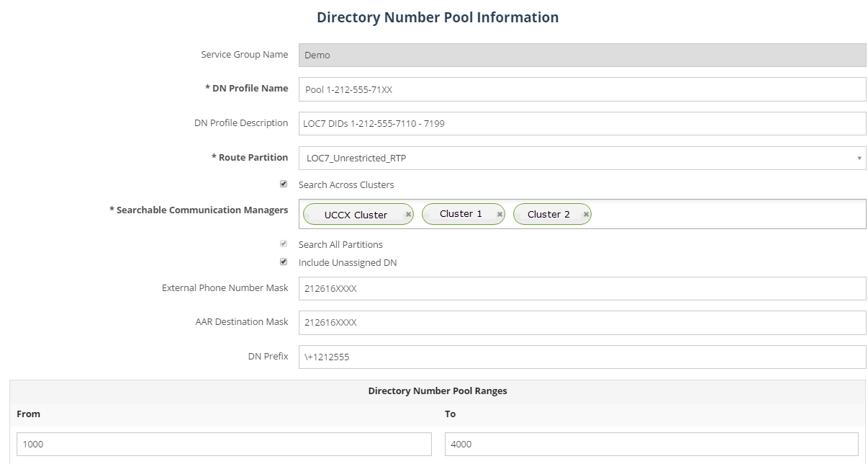Click the From column heading
The image size is (868, 464).
click(x=29, y=414)
